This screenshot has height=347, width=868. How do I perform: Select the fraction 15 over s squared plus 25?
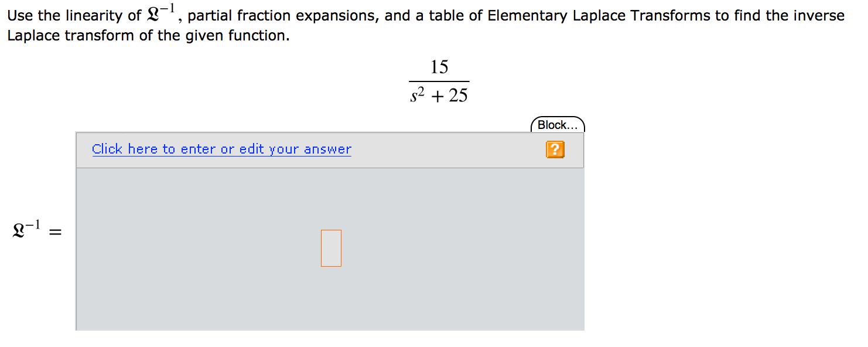[x=438, y=80]
